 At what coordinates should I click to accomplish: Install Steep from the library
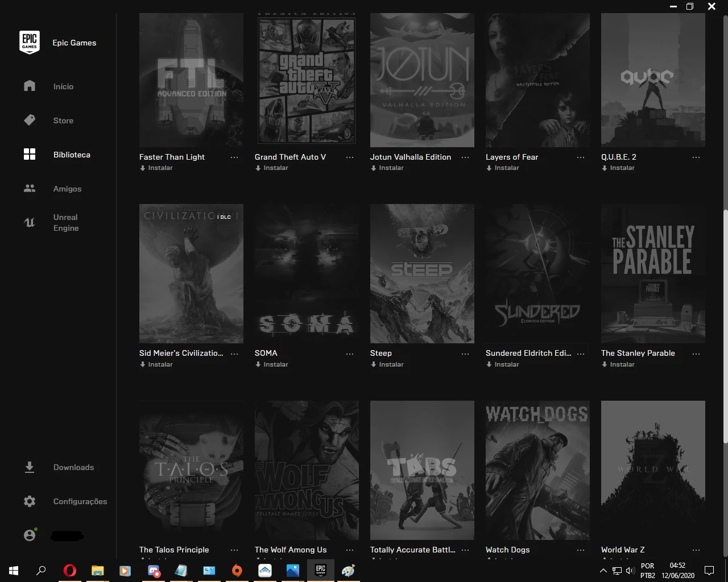[387, 364]
